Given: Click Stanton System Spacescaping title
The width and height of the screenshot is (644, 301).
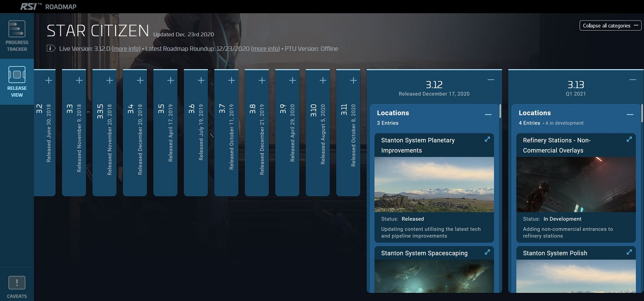Looking at the screenshot, I should coord(424,253).
